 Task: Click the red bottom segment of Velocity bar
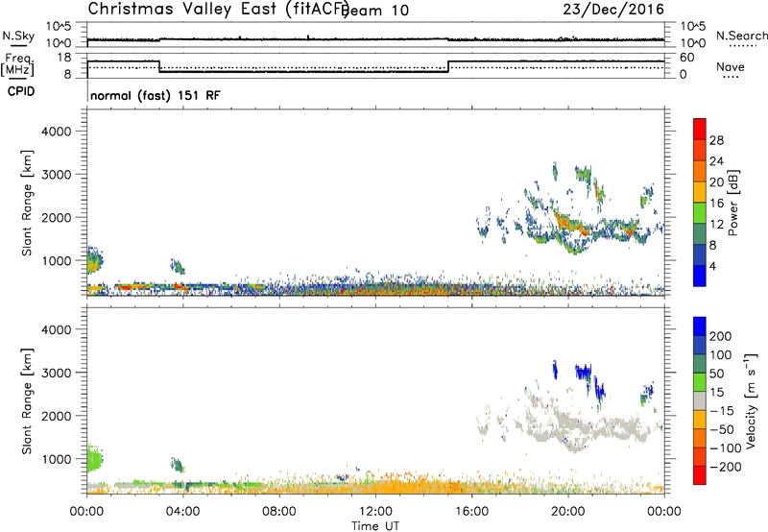click(x=700, y=475)
